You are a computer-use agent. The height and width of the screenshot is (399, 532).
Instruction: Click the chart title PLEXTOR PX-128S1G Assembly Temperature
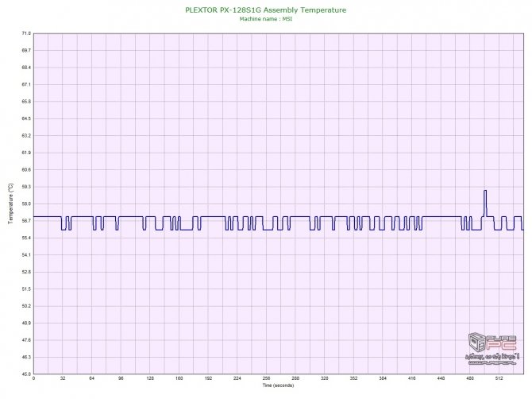point(266,10)
